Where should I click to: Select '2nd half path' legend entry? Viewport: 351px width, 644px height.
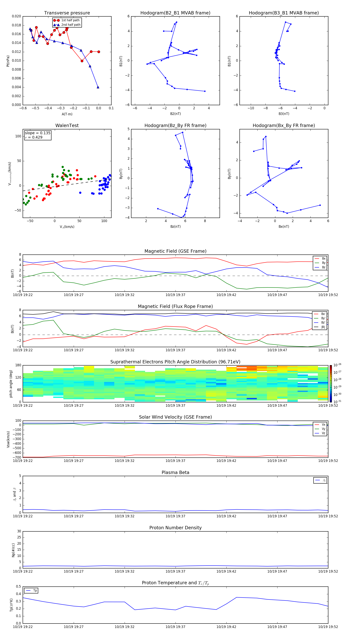click(x=67, y=25)
